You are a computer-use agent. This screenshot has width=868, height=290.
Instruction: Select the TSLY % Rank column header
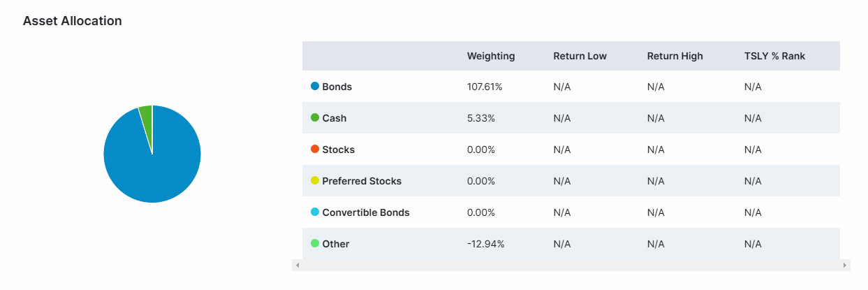pyautogui.click(x=774, y=56)
